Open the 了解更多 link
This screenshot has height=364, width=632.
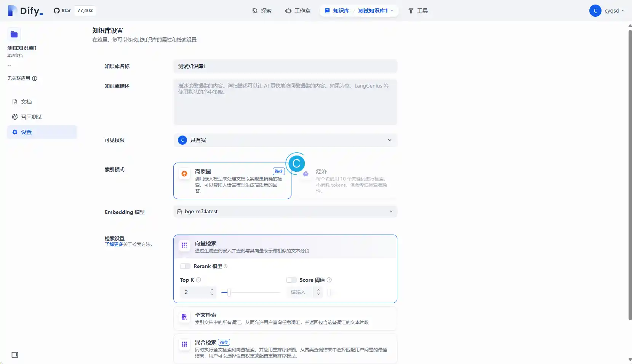(x=114, y=244)
